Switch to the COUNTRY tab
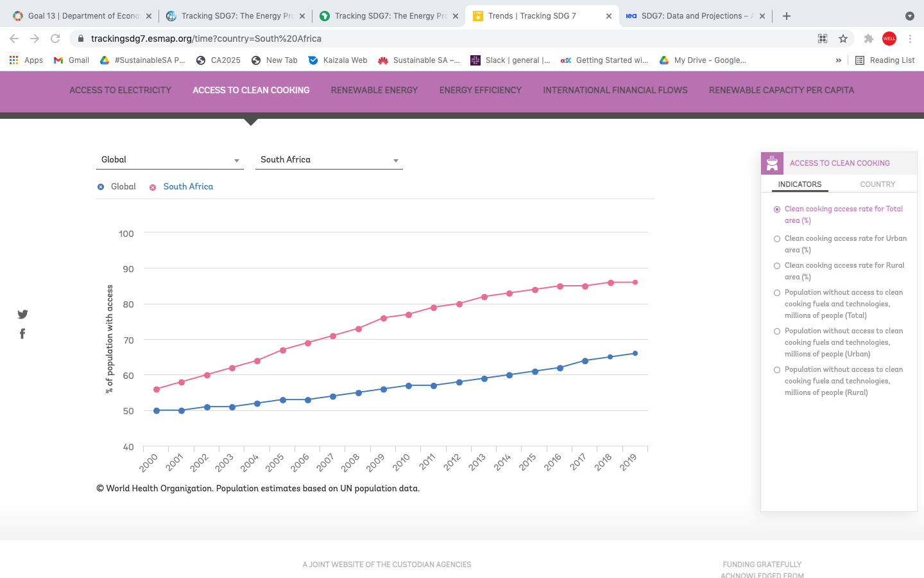 coord(877,184)
